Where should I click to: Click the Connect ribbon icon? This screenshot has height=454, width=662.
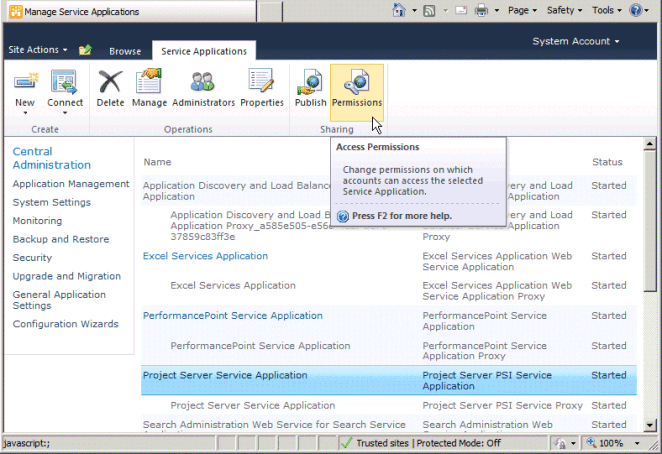(64, 81)
